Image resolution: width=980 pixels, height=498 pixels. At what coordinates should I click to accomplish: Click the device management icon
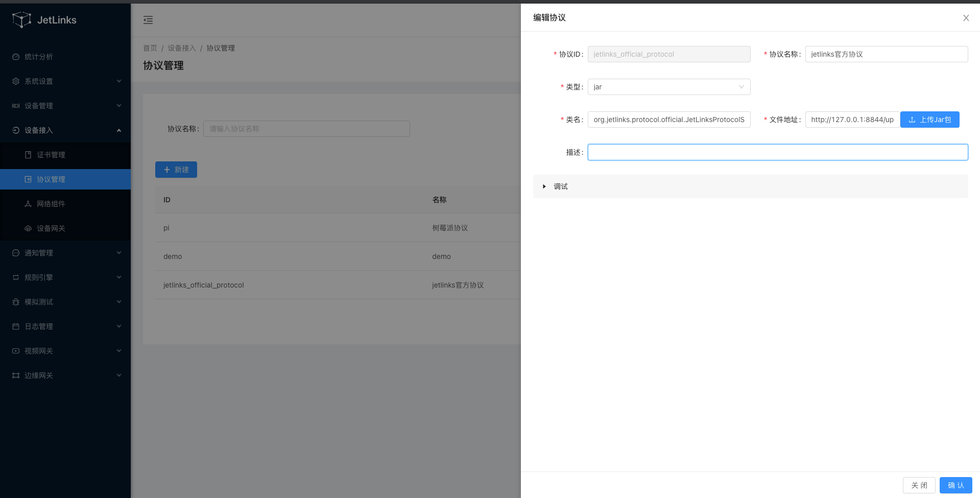tap(16, 106)
